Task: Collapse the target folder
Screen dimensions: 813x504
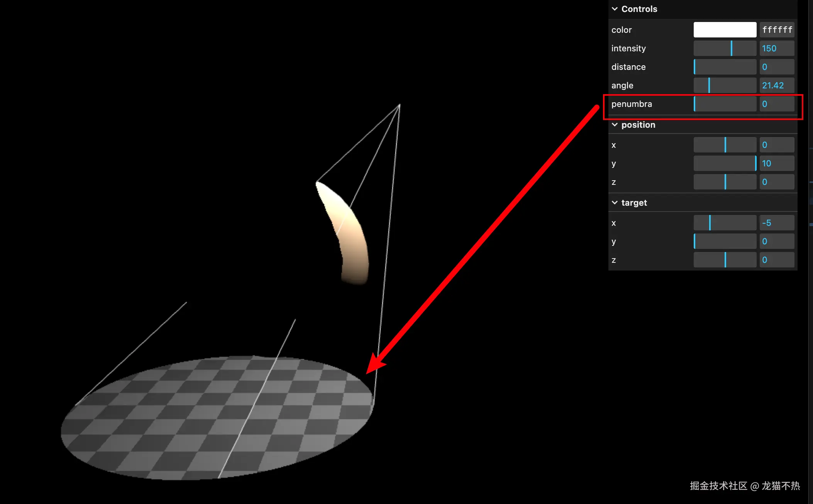Action: 615,203
